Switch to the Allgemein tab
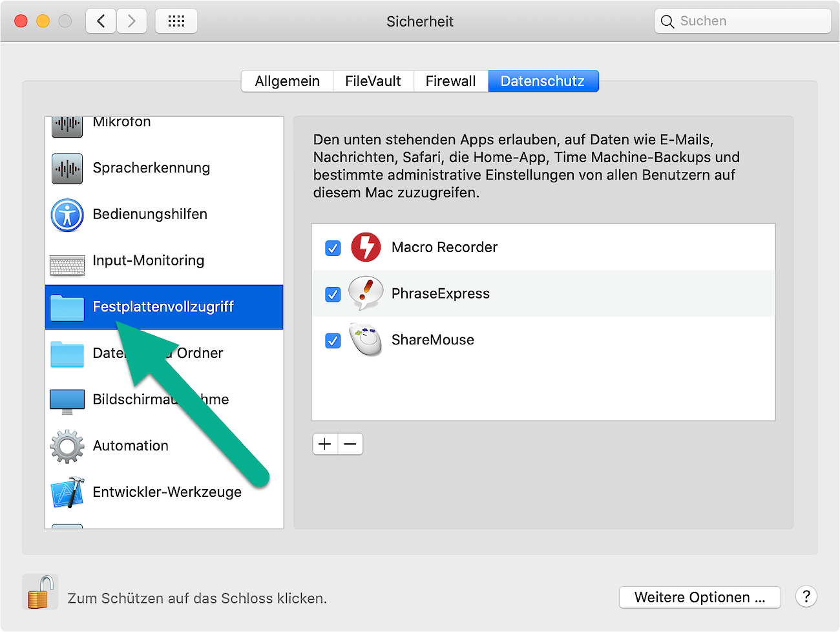The image size is (840, 632). coord(287,81)
